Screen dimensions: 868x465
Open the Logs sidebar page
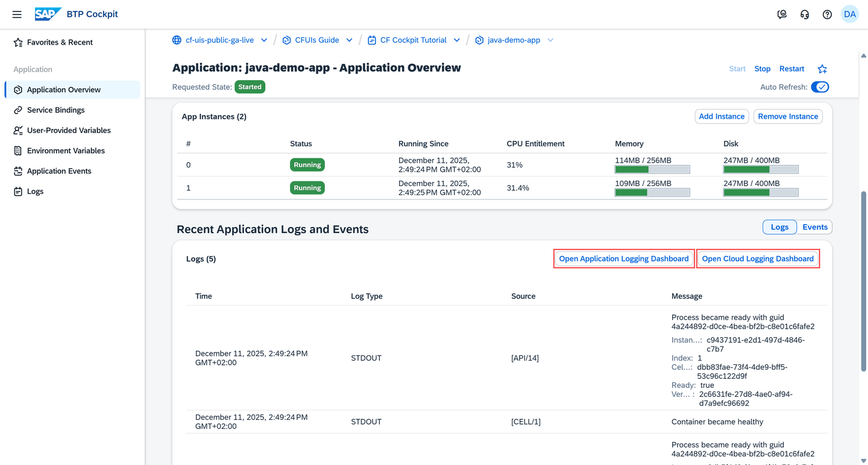click(72, 192)
